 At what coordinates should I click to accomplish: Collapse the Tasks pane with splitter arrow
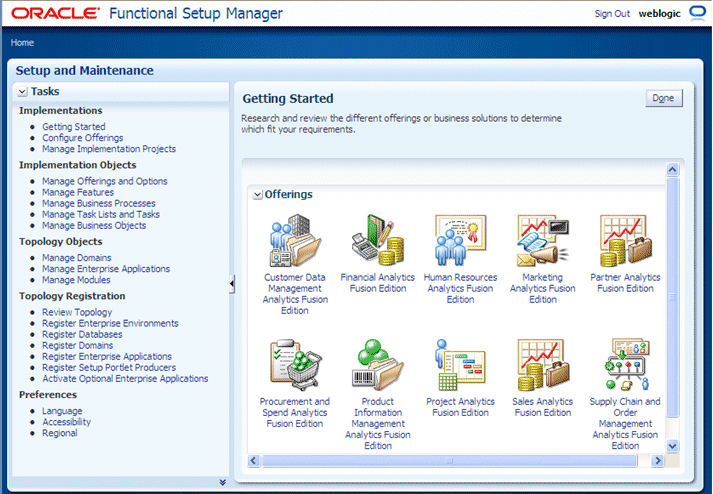coord(232,284)
